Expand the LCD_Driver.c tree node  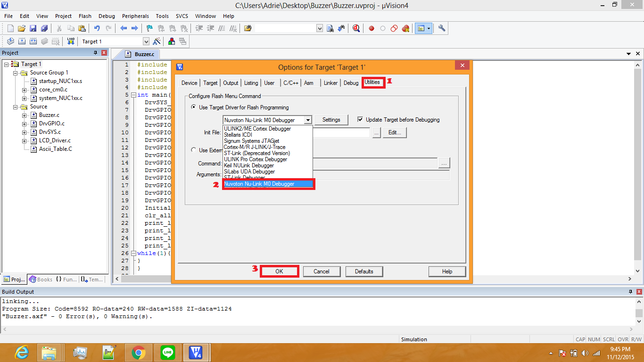click(24, 140)
